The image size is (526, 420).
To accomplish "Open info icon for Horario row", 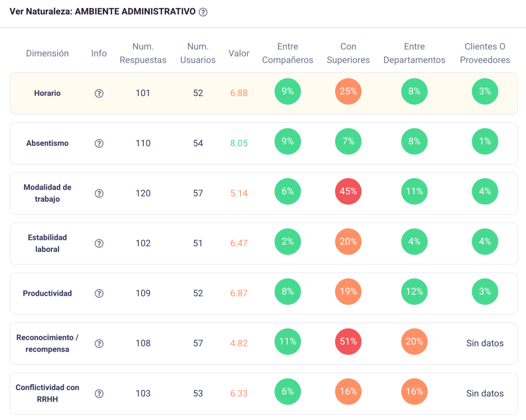I will [99, 93].
